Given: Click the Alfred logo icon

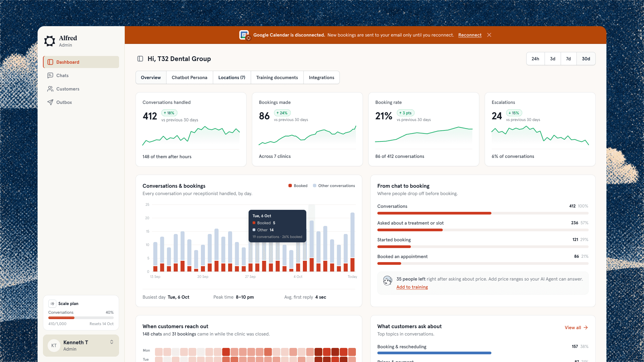Looking at the screenshot, I should pyautogui.click(x=50, y=41).
